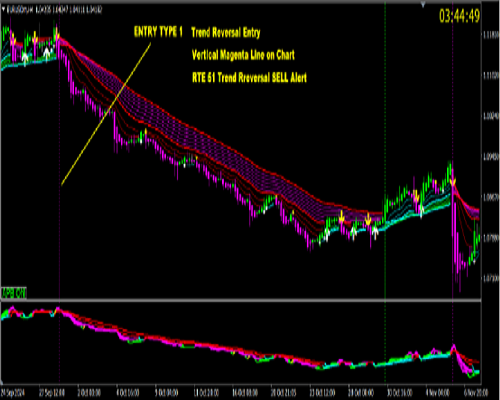Select the Trend Reversal Entry label
The image size is (500, 400).
(x=226, y=33)
